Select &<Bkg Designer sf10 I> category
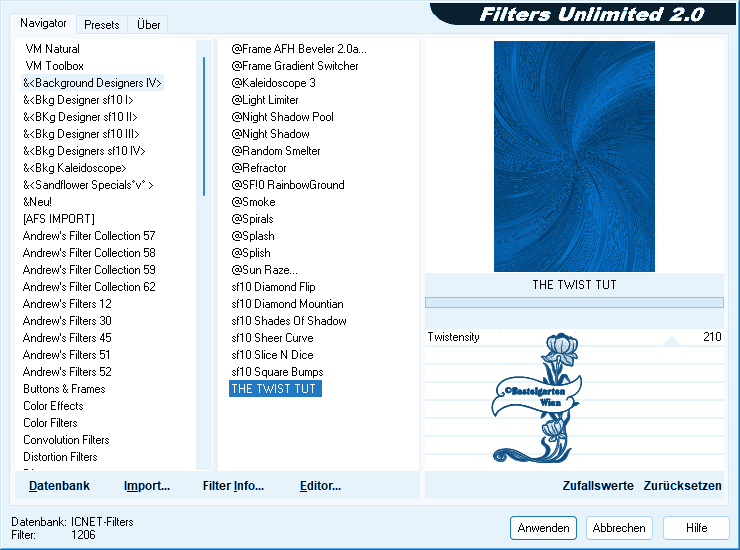This screenshot has width=740, height=550. (x=78, y=100)
